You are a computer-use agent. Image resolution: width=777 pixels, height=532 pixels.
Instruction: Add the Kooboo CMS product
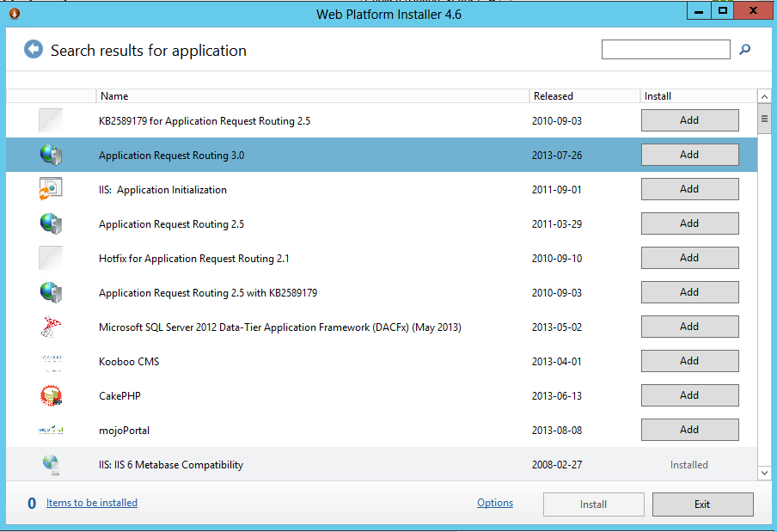coord(690,361)
